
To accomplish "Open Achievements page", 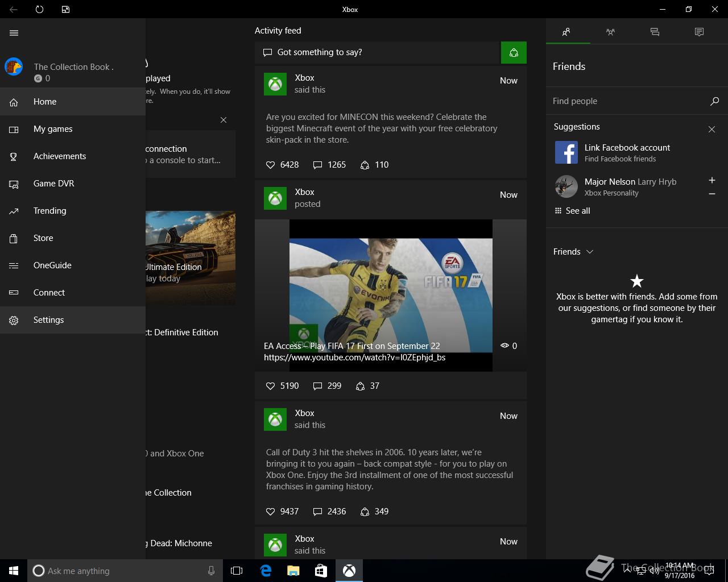I will pos(73,156).
